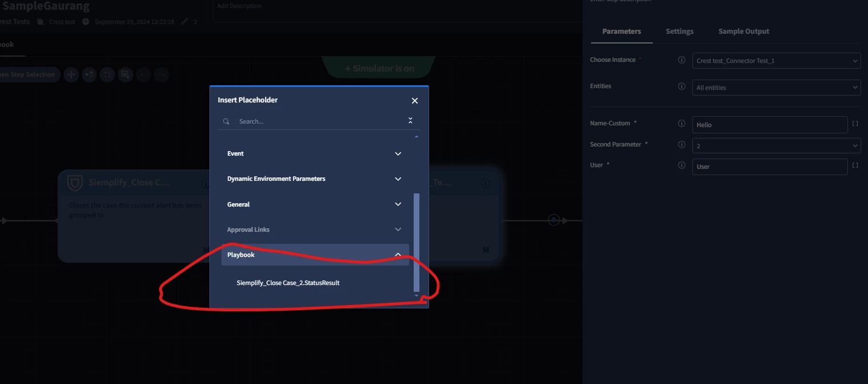This screenshot has height=384, width=868.
Task: Search placeholders in the search field
Action: (x=319, y=121)
